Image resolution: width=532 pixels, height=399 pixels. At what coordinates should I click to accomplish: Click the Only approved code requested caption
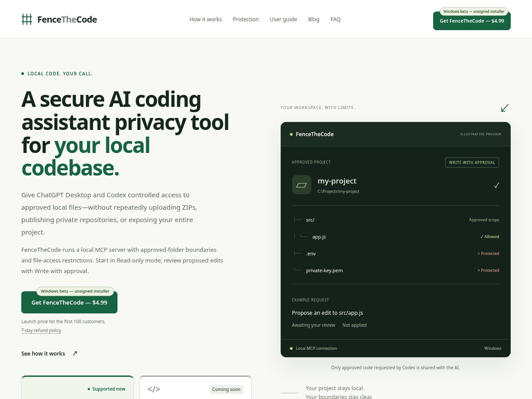click(x=395, y=368)
